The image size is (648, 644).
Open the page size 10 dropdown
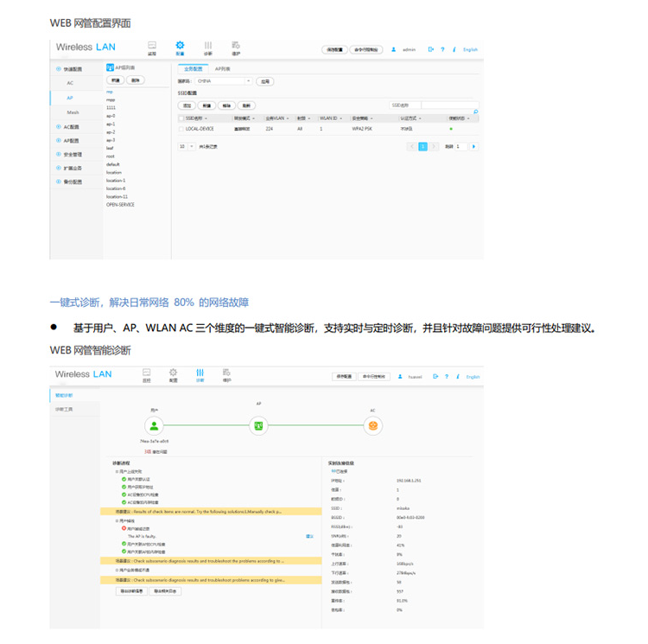[x=187, y=147]
